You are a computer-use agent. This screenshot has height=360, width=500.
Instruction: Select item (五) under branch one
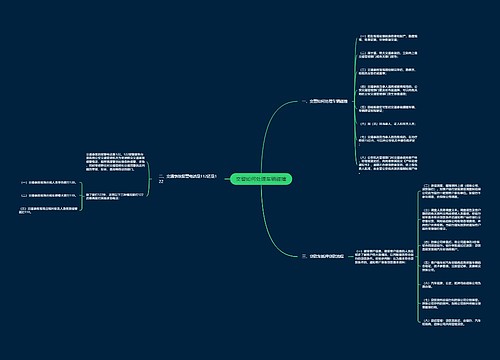click(387, 109)
